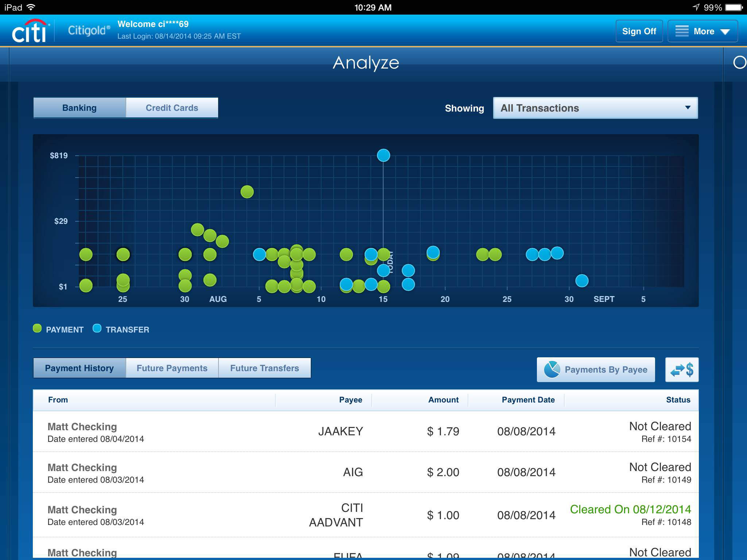The width and height of the screenshot is (747, 560).
Task: Tap the location services arrow icon
Action: (x=696, y=7)
